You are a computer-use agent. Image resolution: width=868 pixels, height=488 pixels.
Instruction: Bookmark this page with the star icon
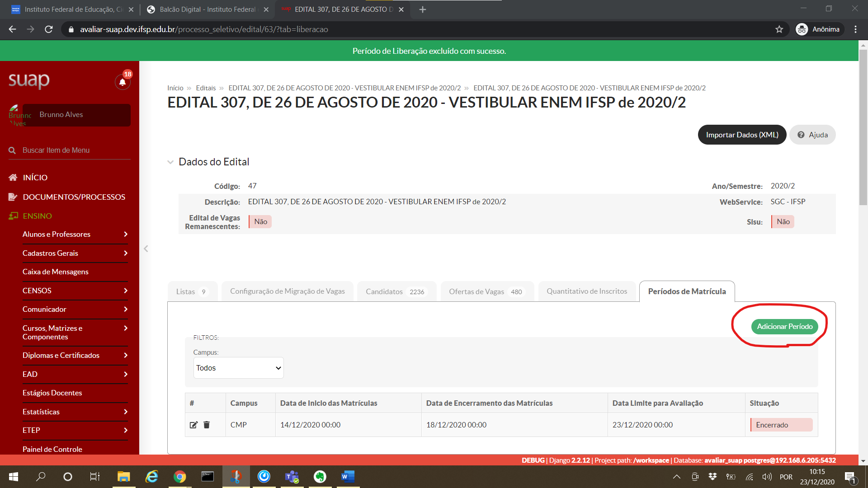click(779, 29)
